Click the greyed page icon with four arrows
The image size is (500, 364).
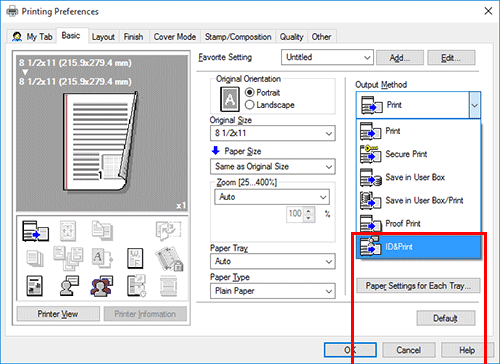[68, 231]
